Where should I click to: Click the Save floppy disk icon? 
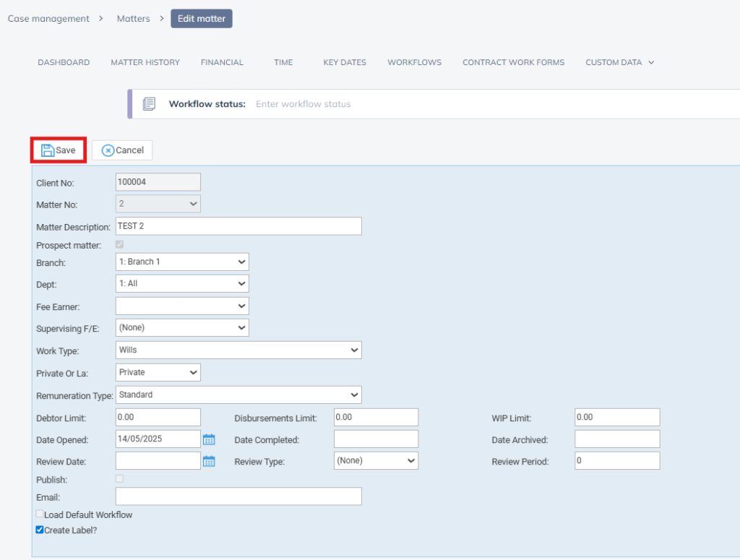click(48, 150)
